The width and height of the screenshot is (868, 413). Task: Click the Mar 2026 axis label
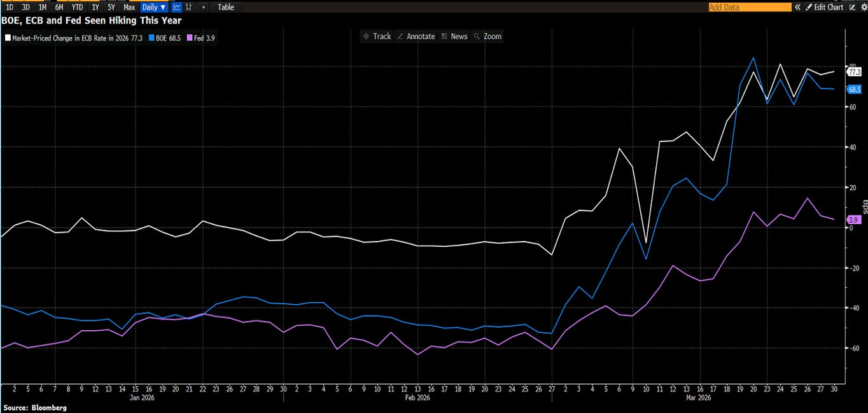coord(698,398)
